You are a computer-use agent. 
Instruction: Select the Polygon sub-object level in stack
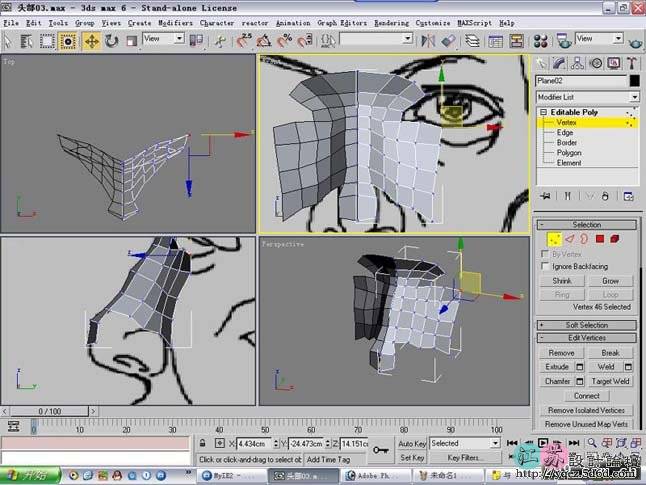[569, 153]
